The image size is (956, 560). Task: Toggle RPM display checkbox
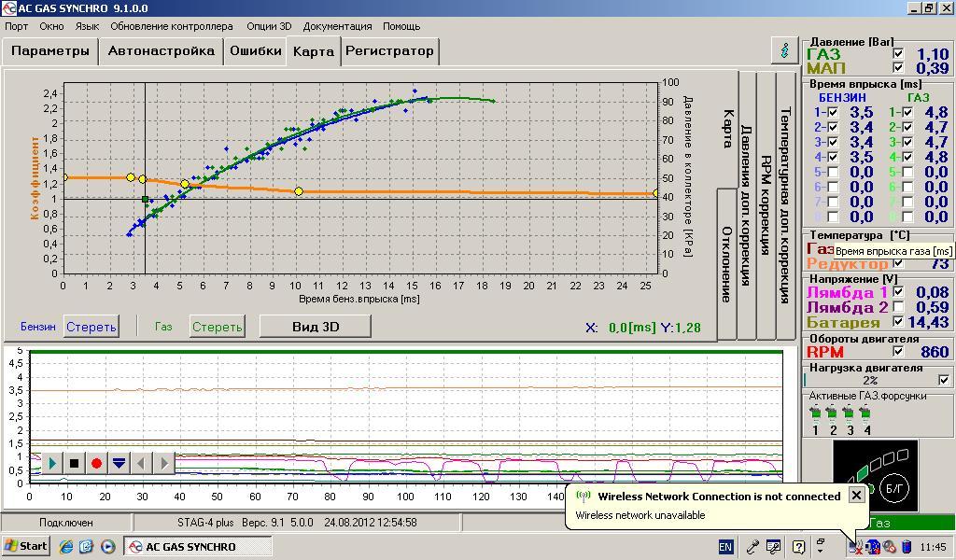click(898, 351)
